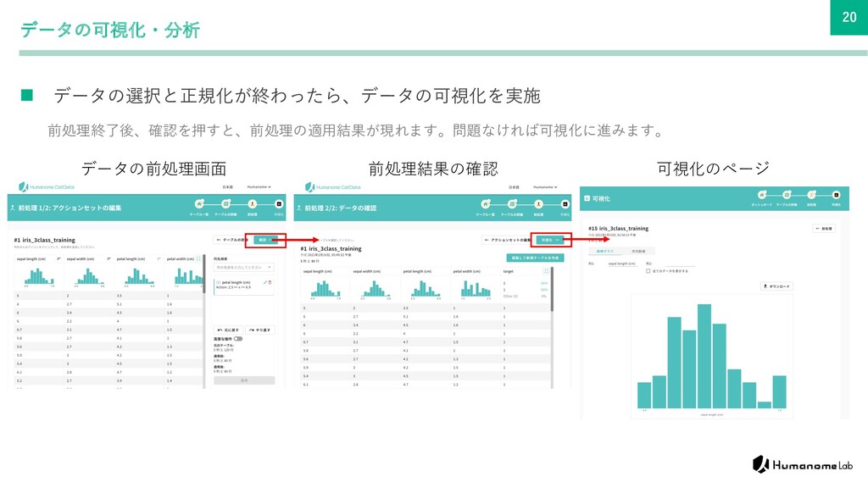Go back with テーブルの詳細 button in 前処理 1/2
The width and height of the screenshot is (868, 488).
[x=232, y=240]
